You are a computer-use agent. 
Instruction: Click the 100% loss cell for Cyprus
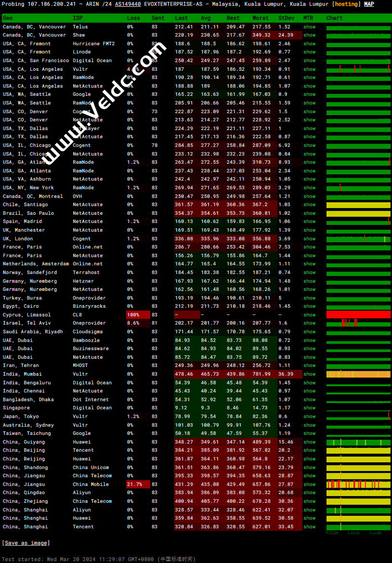(138, 314)
